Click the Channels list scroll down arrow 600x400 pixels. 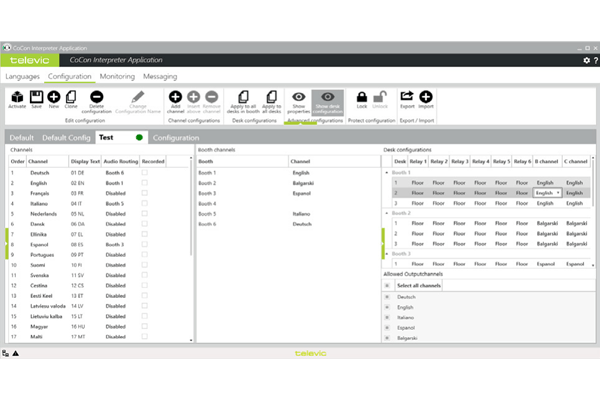click(191, 340)
